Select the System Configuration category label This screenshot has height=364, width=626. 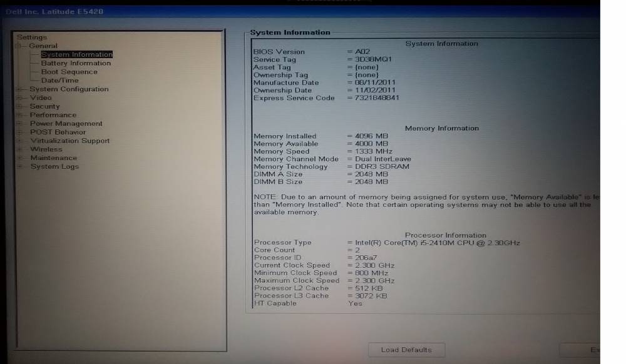69,89
